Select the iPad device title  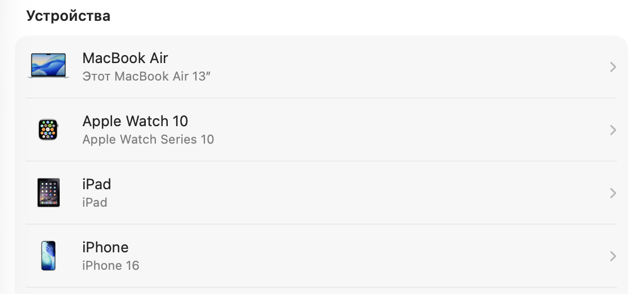pyautogui.click(x=97, y=184)
